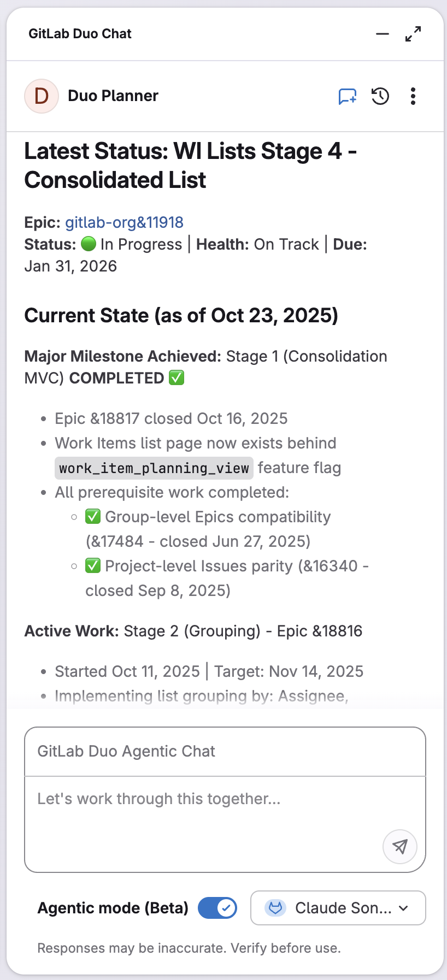Minimize the GitLab Duo Chat panel

coord(382,33)
